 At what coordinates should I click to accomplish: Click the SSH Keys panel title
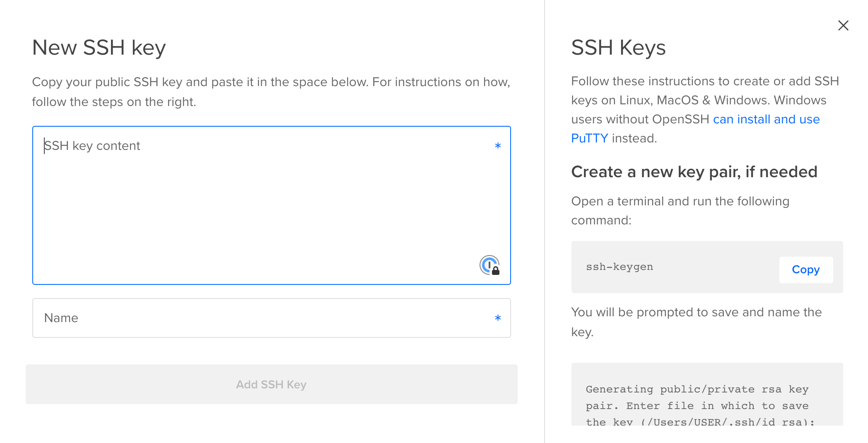coord(618,48)
